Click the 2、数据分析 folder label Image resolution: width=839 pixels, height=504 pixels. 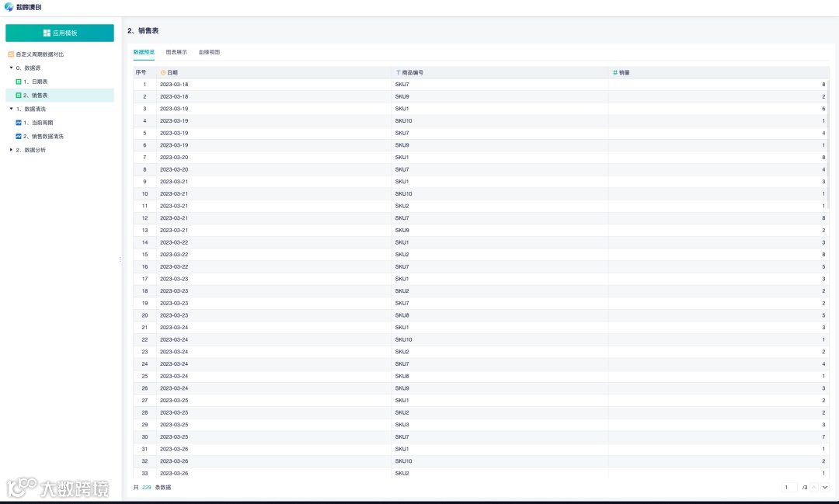tap(30, 150)
